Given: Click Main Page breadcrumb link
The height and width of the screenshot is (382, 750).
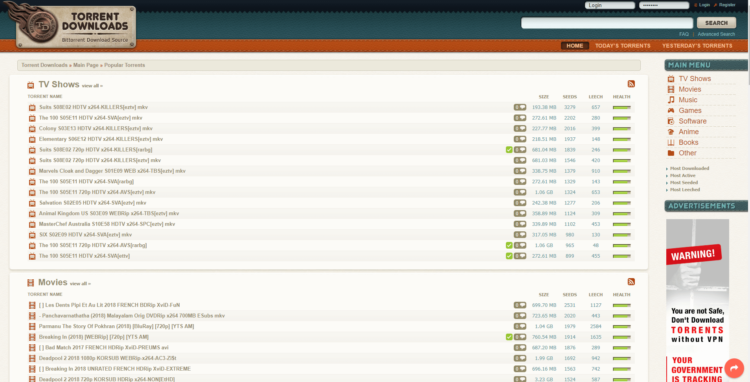Looking at the screenshot, I should coord(86,65).
